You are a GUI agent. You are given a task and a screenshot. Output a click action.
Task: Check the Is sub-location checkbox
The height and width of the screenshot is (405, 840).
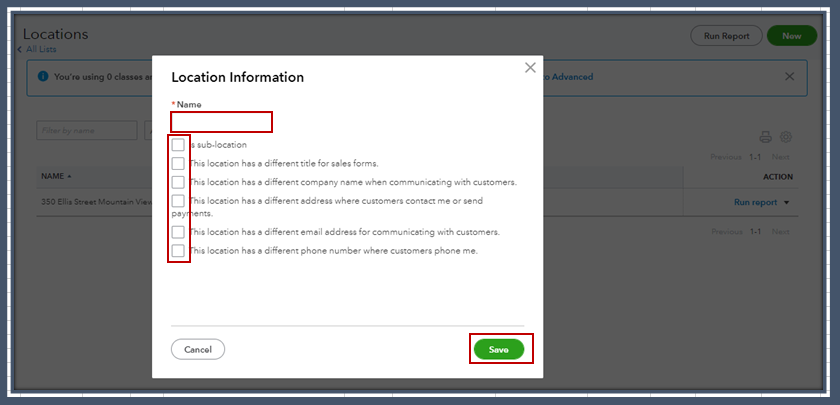click(x=178, y=145)
